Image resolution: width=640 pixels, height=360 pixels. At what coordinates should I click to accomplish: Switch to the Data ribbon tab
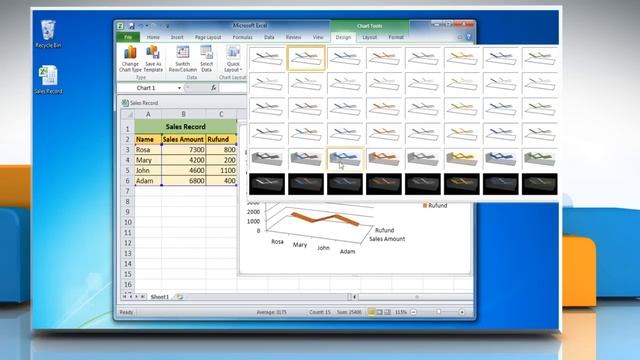[x=269, y=37]
